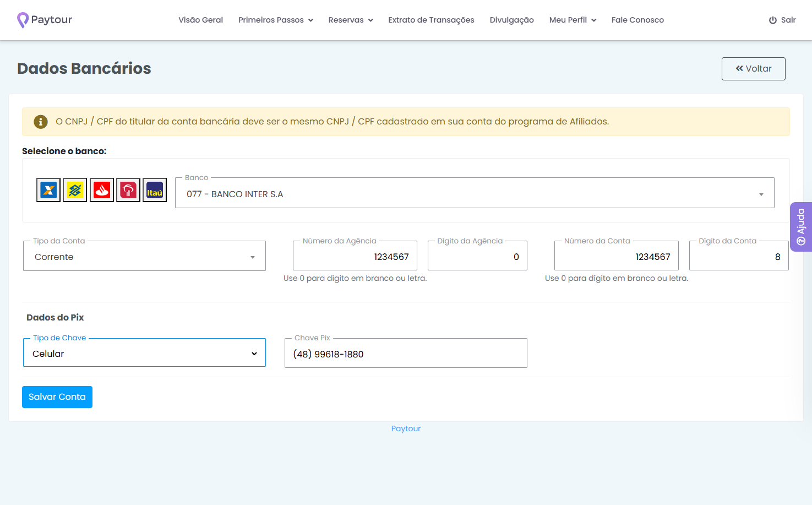Screen dimensions: 812x505
Task: Click Salvar Conta
Action: [57, 397]
